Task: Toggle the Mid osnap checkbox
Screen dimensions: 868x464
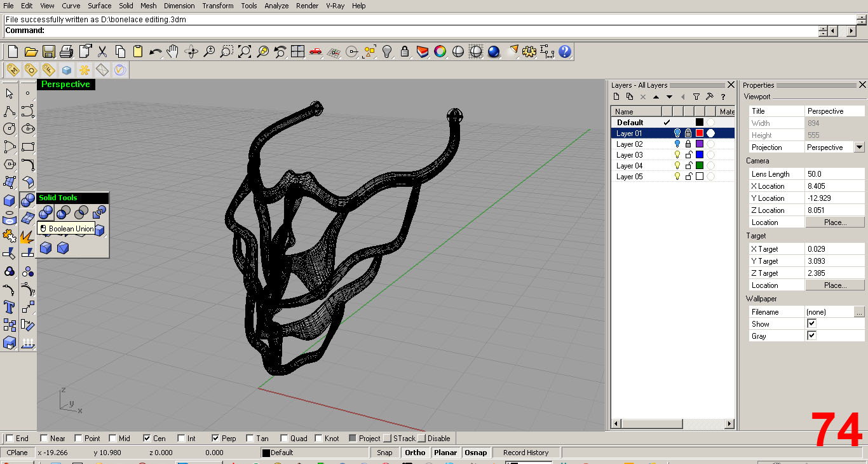Action: [x=112, y=438]
